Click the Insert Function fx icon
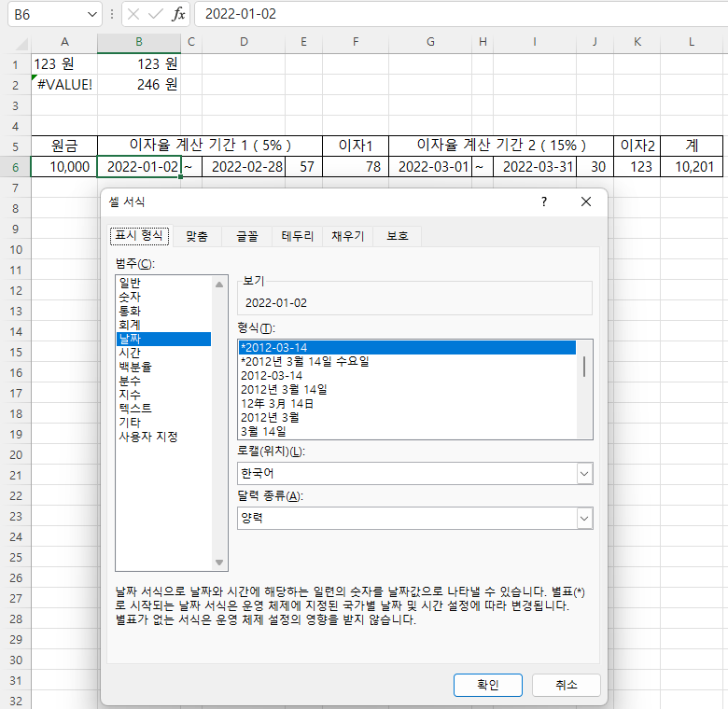Viewport: 728px width, 709px height. pyautogui.click(x=178, y=14)
